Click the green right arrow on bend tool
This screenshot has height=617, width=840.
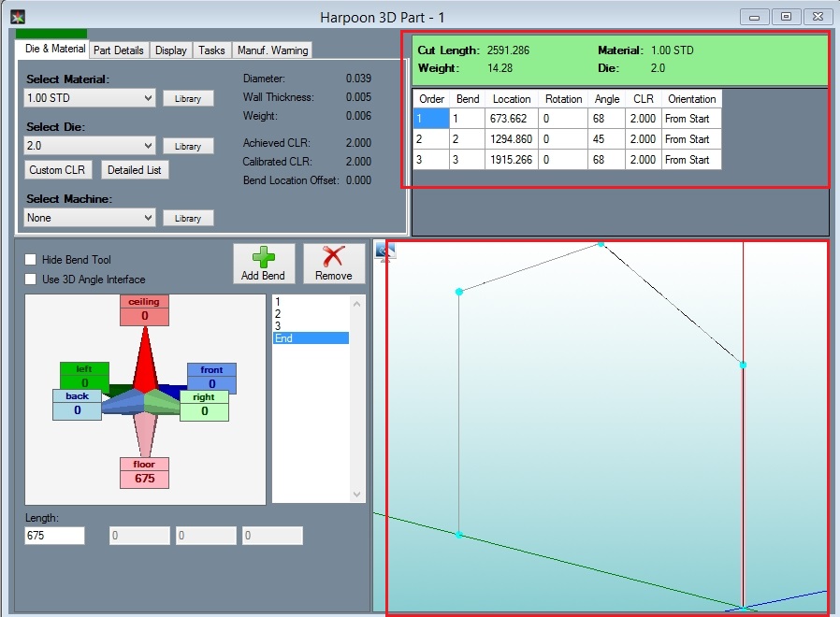point(163,402)
